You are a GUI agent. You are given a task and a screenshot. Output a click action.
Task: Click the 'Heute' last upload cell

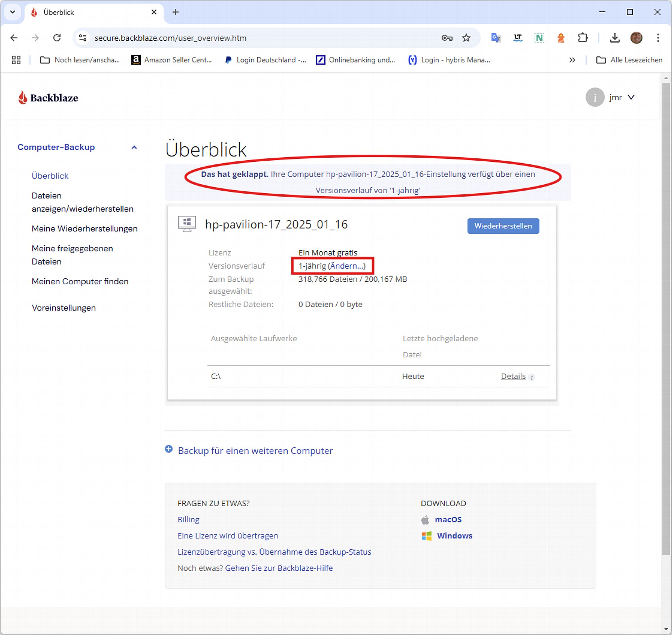tap(413, 376)
